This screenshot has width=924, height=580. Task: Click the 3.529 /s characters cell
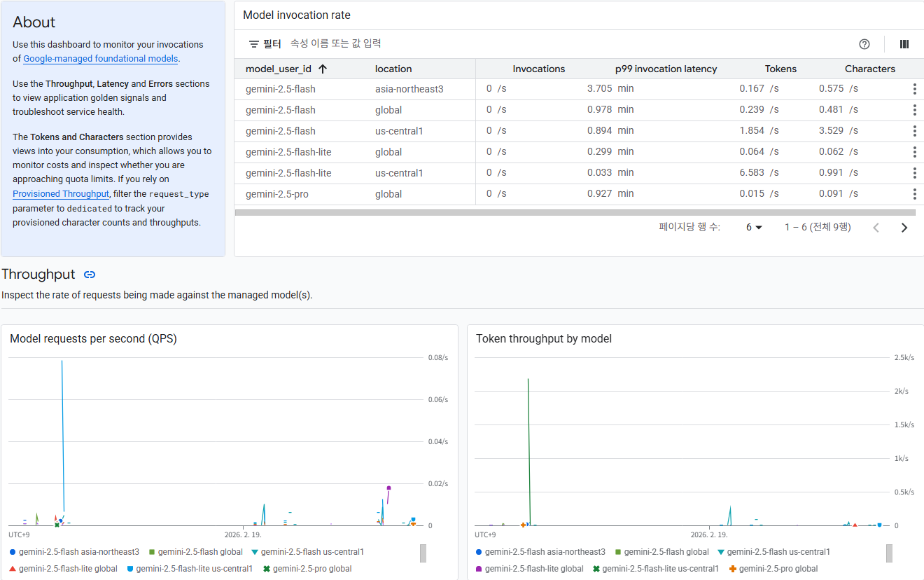pos(839,131)
